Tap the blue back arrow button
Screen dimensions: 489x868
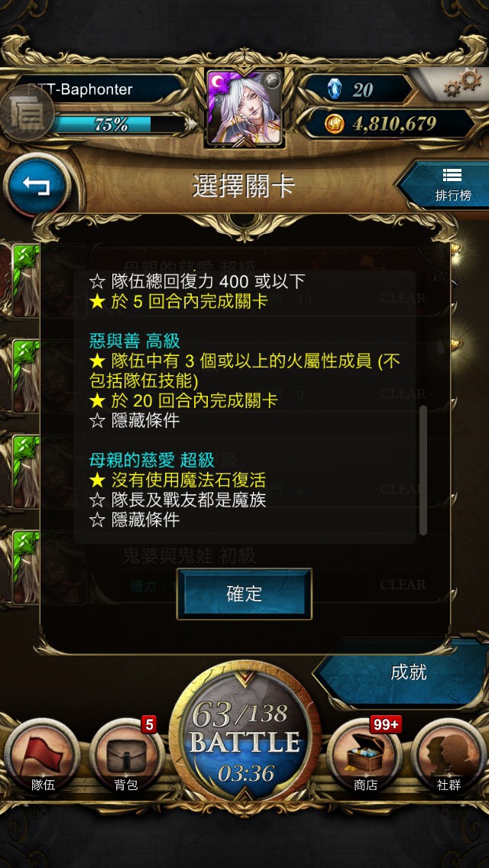click(x=36, y=186)
